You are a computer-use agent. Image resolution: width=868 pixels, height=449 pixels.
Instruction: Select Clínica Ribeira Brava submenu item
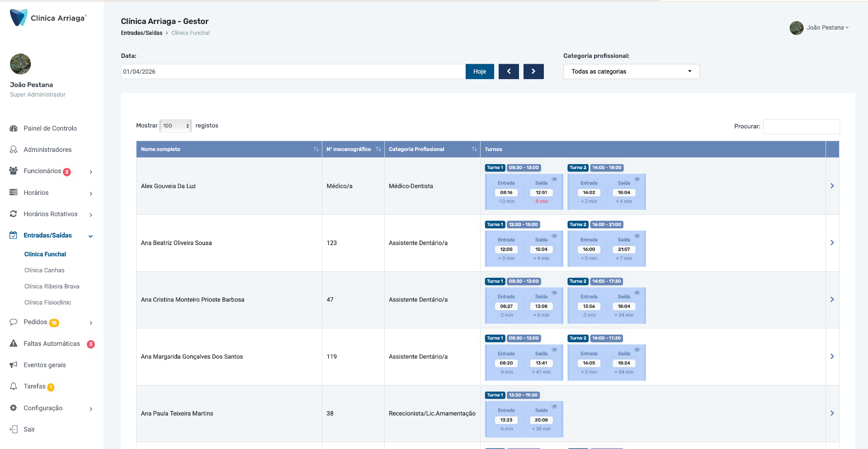(x=52, y=286)
